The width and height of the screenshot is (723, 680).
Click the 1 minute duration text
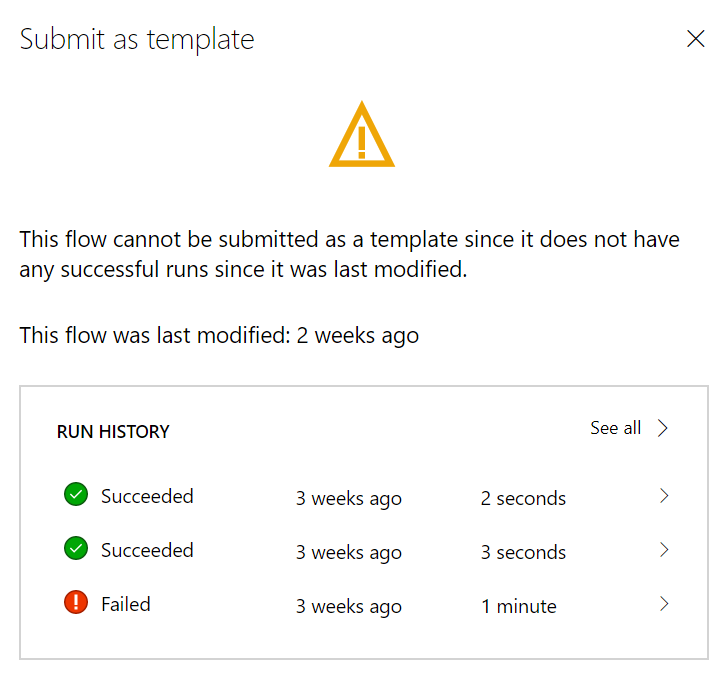click(518, 606)
